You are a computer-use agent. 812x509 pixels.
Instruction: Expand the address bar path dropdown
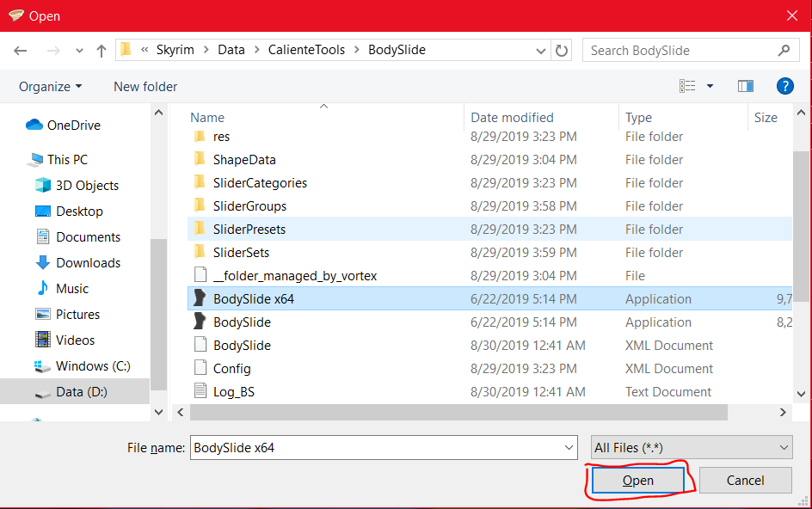click(541, 51)
